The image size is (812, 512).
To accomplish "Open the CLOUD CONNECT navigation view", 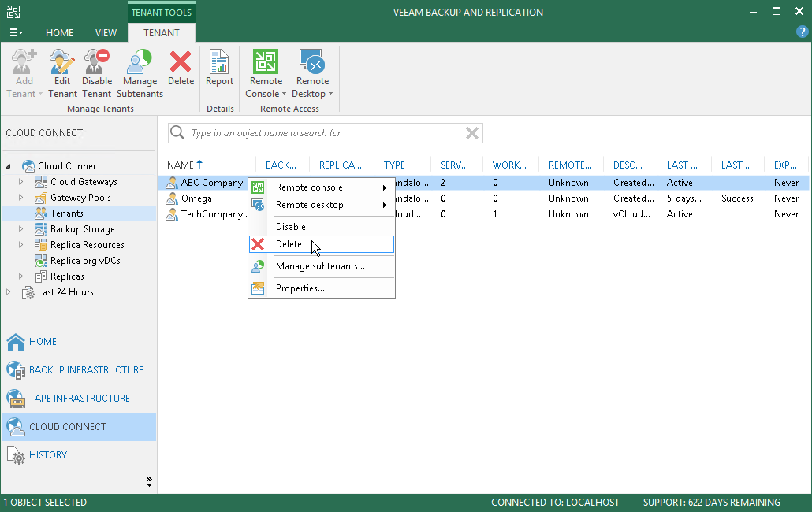I will pyautogui.click(x=79, y=427).
